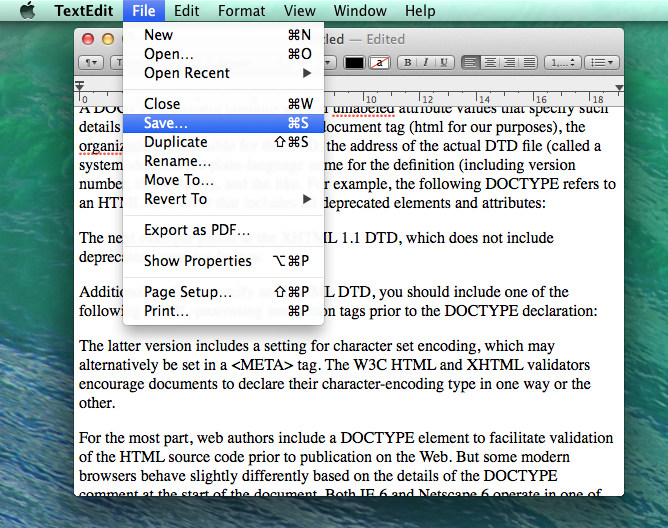The height and width of the screenshot is (528, 668).
Task: Justify the text
Action: pyautogui.click(x=529, y=63)
